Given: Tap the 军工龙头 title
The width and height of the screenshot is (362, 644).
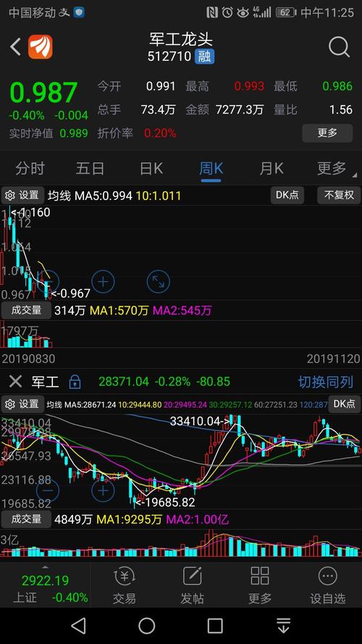Looking at the screenshot, I should (x=181, y=41).
